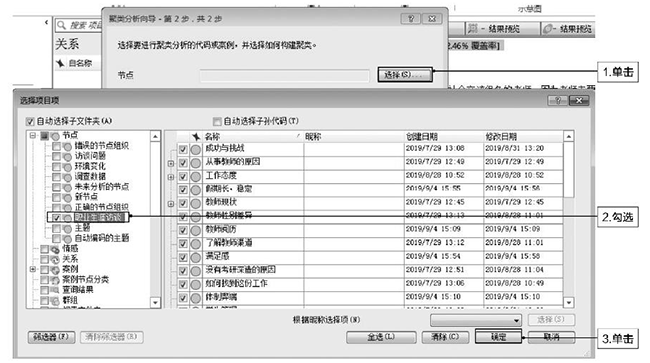The image size is (650, 363).
Task: Click the help question-mark button in 选择项目项 dialog
Action: point(558,100)
